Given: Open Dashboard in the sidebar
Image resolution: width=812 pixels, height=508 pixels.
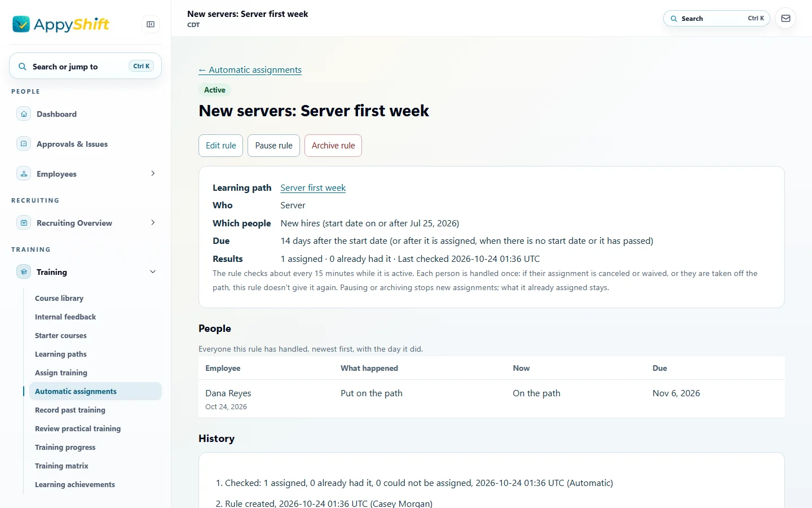Looking at the screenshot, I should (x=86, y=114).
